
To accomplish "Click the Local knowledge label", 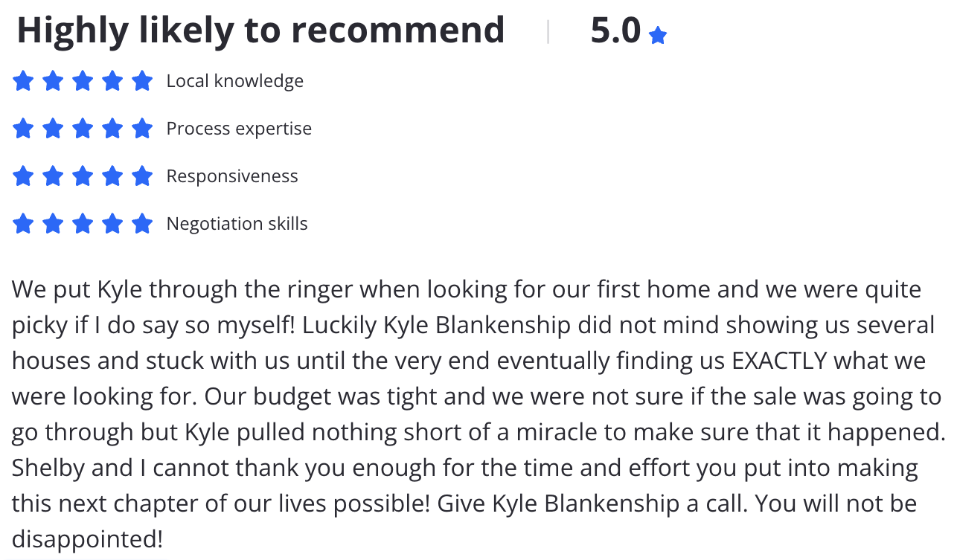I will [235, 80].
